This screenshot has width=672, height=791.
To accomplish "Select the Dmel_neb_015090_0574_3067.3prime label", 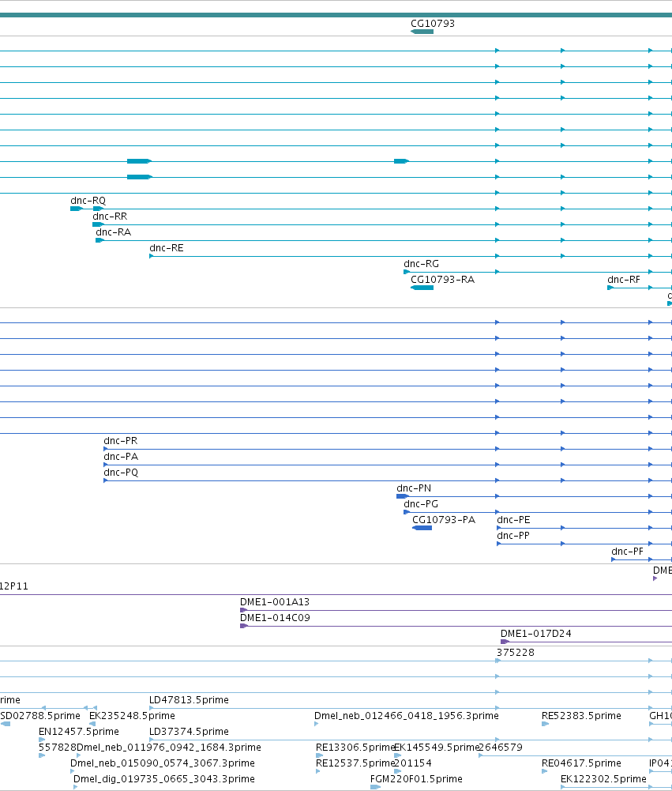I will (163, 763).
